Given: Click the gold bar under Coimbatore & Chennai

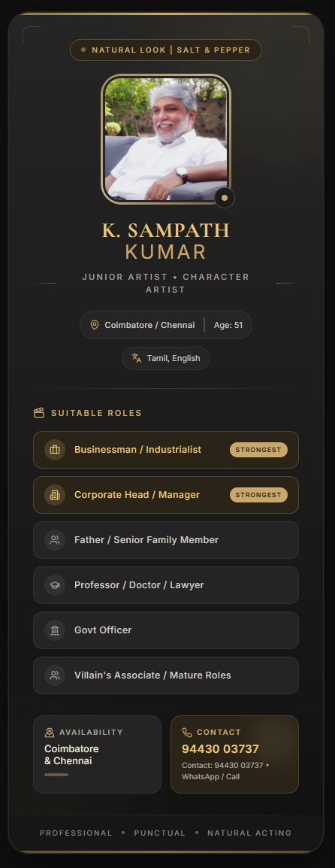Looking at the screenshot, I should [56, 775].
